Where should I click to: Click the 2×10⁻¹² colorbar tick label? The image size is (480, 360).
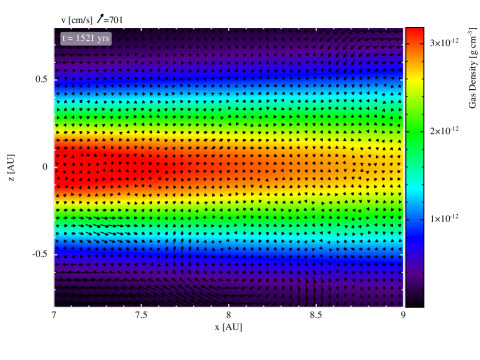point(444,130)
